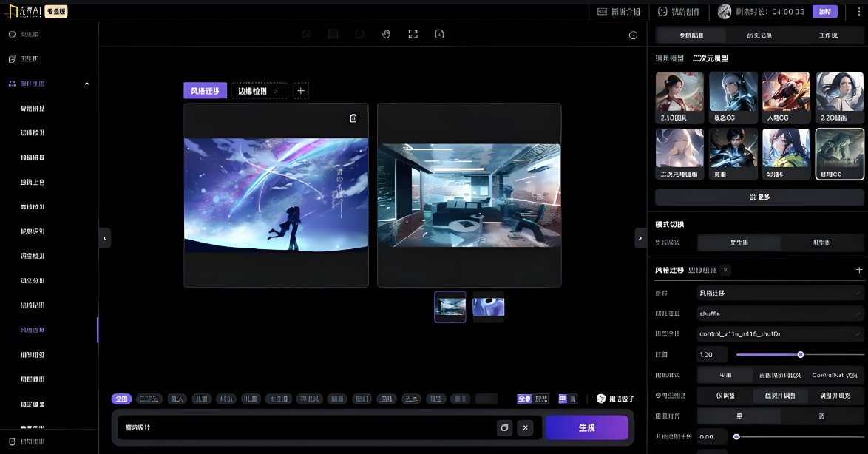Select the hand pan tool in canvas toolbar

386,34
